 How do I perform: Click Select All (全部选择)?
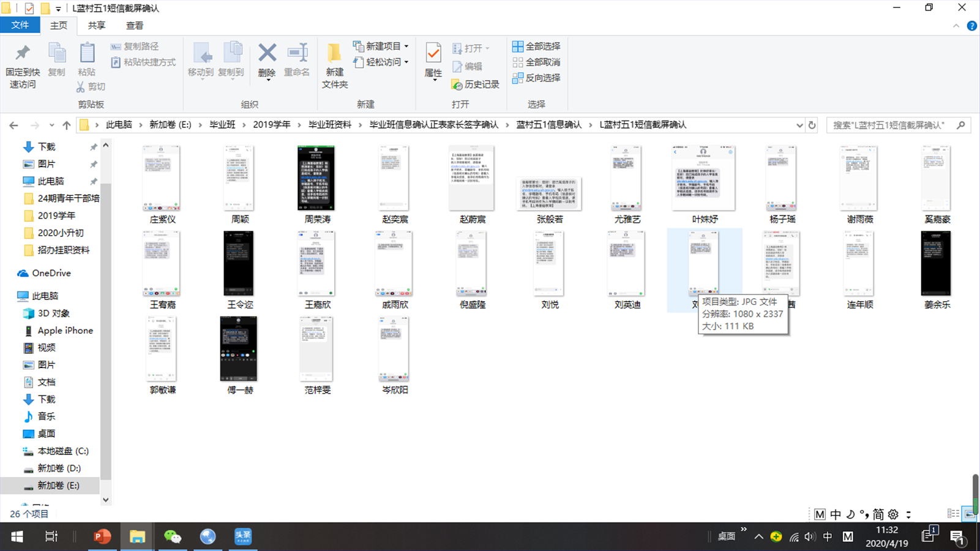tap(536, 47)
